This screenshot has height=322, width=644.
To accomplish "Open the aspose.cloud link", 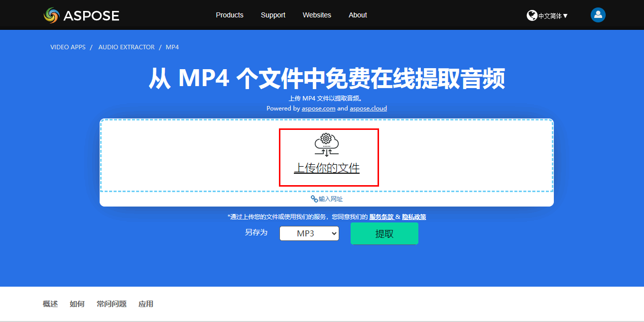I will pyautogui.click(x=368, y=108).
